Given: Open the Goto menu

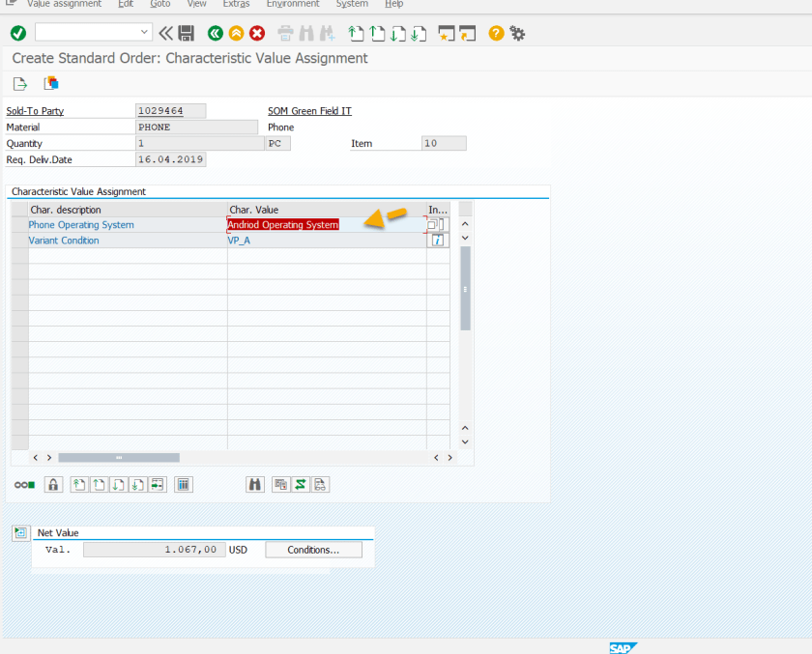Looking at the screenshot, I should 160,4.
